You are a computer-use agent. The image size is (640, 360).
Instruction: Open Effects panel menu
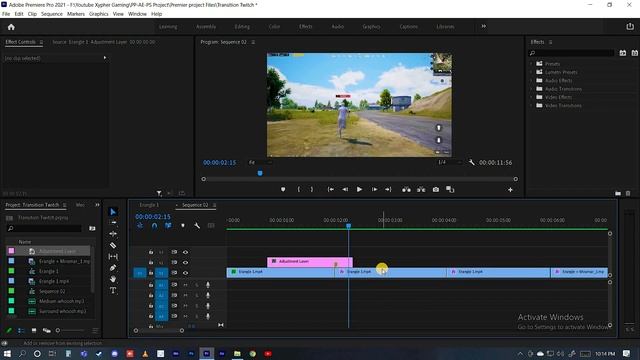[x=551, y=42]
